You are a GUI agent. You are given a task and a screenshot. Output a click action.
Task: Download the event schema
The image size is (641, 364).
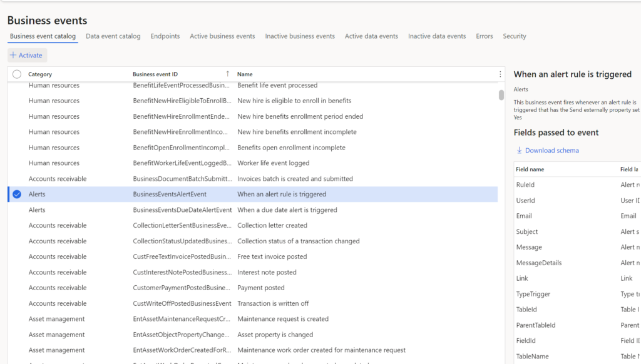pyautogui.click(x=552, y=150)
